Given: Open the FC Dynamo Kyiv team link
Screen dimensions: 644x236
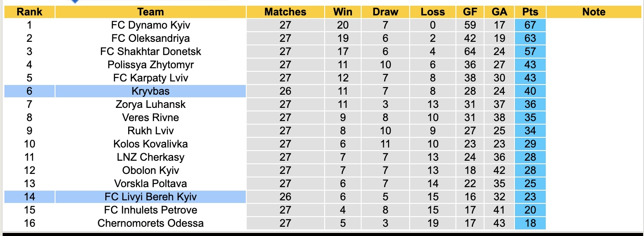Looking at the screenshot, I should click(151, 25).
